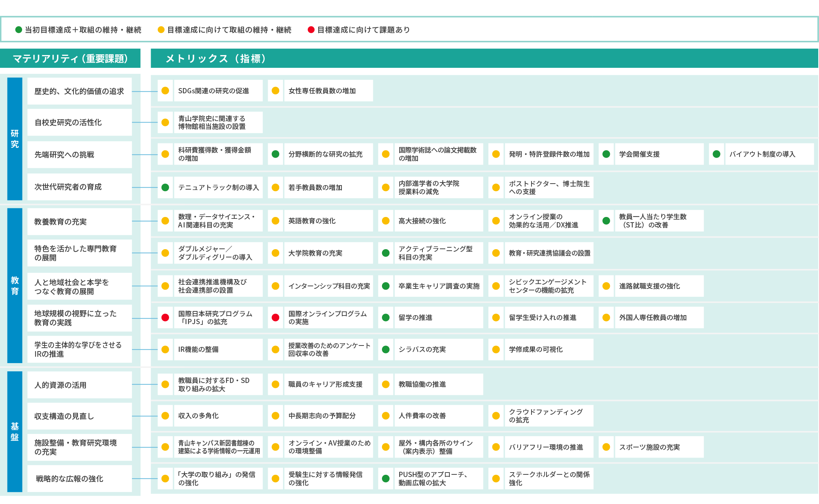Screen dimensions: 819x504
Task: Click the ダブルメジャー／ダブルディグリーの導入 metric
Action: click(x=218, y=253)
